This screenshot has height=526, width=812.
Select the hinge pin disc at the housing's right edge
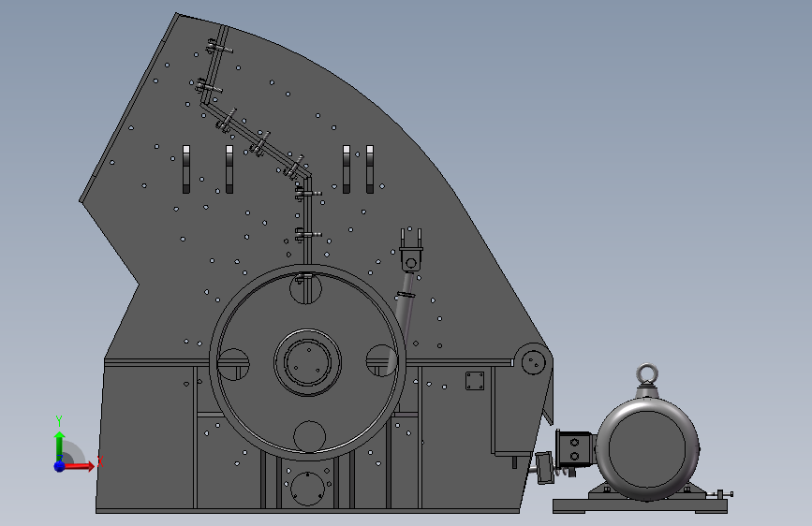coord(534,361)
